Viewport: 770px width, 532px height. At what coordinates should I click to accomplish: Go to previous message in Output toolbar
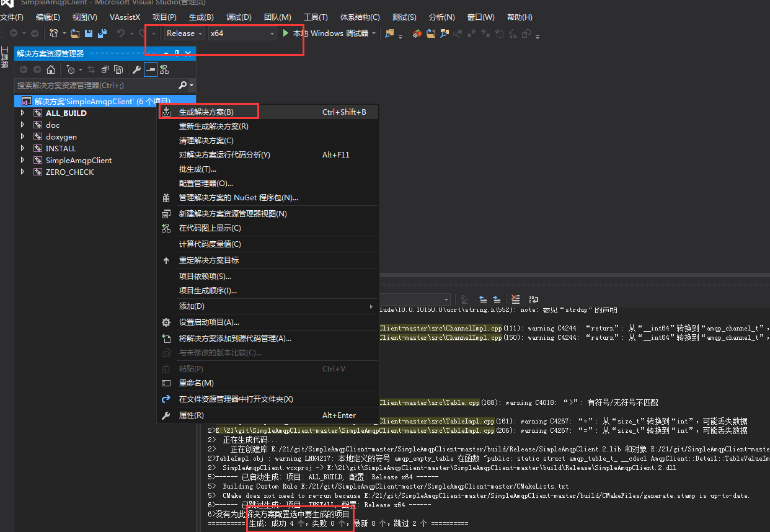(x=484, y=299)
